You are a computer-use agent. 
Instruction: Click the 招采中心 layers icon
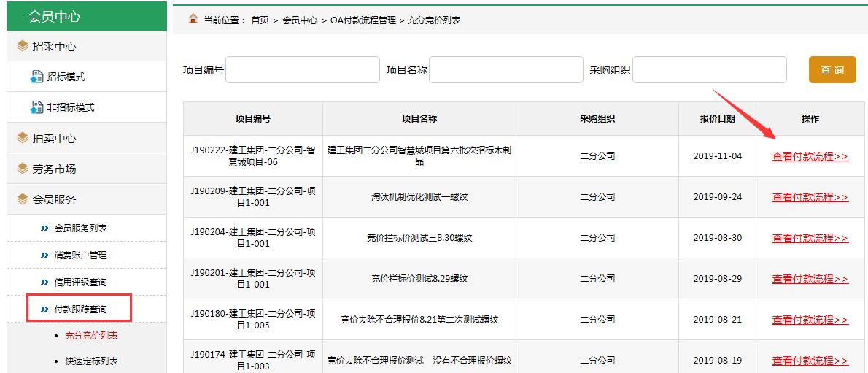pyautogui.click(x=22, y=46)
